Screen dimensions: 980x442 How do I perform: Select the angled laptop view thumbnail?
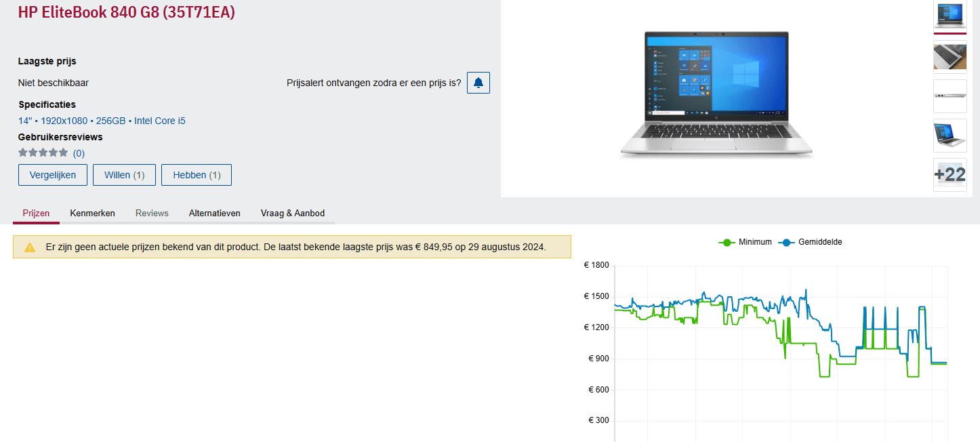[950, 136]
